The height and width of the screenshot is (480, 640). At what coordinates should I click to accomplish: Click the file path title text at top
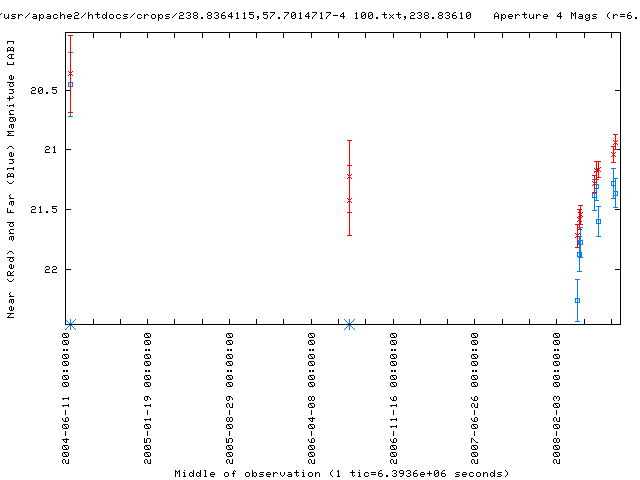(x=236, y=16)
